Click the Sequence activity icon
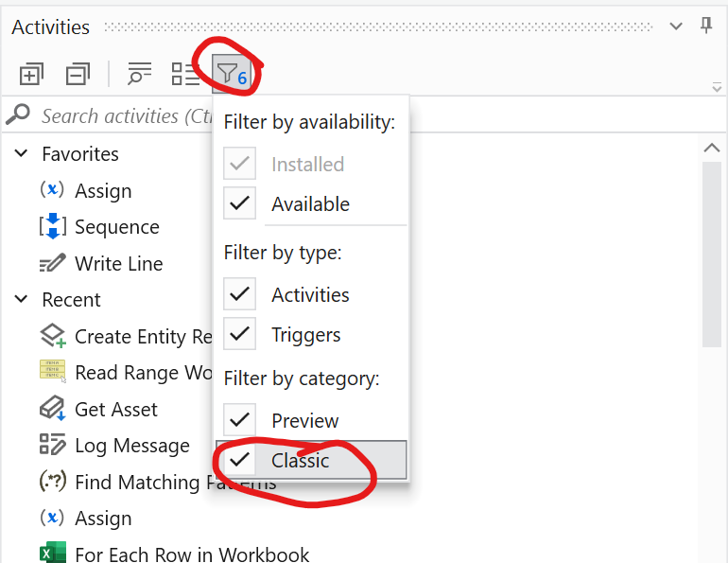The image size is (728, 563). [52, 226]
